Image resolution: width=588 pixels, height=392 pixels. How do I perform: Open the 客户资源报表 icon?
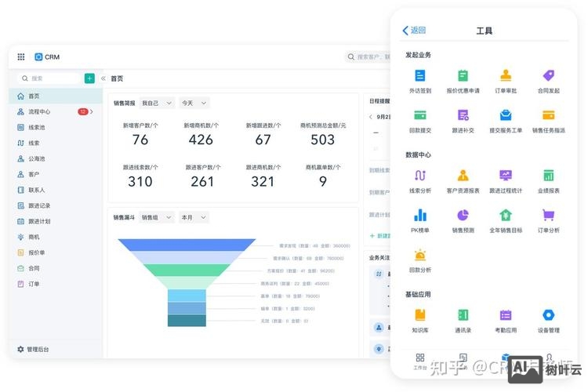click(463, 175)
